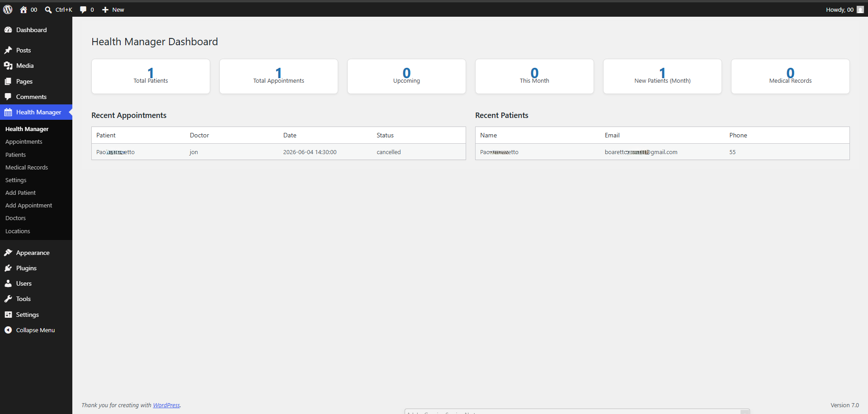
Task: Click the Plugins plug icon
Action: coord(8,268)
